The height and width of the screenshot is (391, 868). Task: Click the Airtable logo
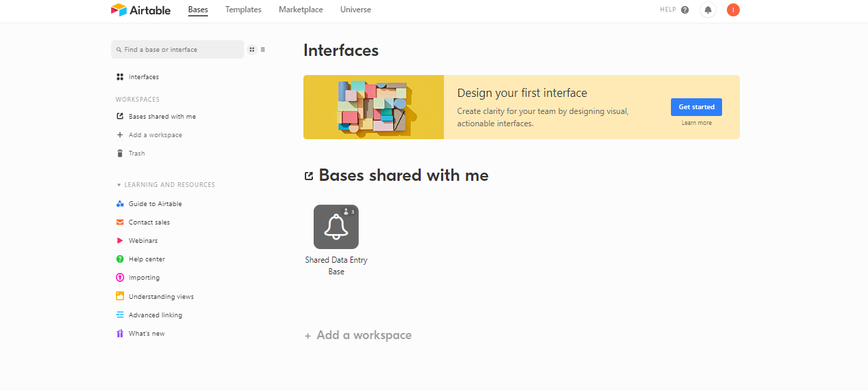tap(140, 10)
